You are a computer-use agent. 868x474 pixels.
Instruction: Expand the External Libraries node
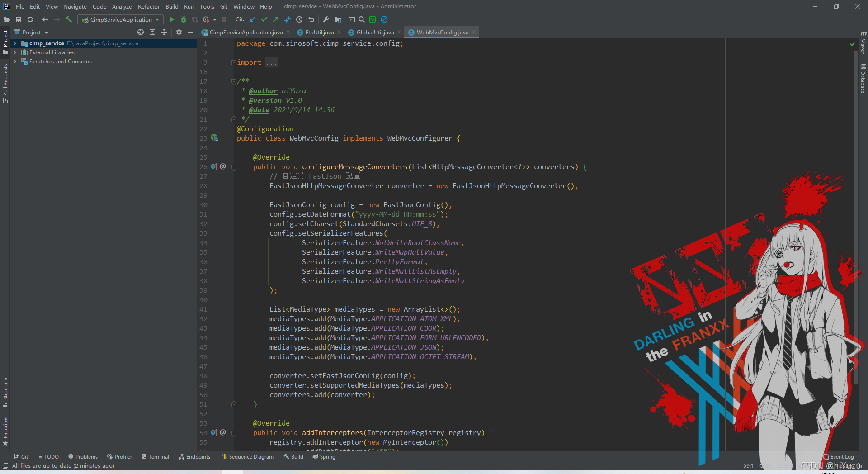click(15, 52)
